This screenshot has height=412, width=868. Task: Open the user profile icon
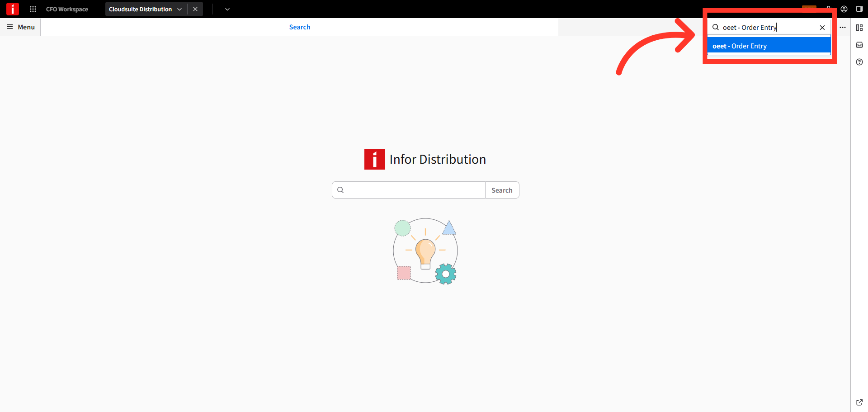click(x=844, y=9)
